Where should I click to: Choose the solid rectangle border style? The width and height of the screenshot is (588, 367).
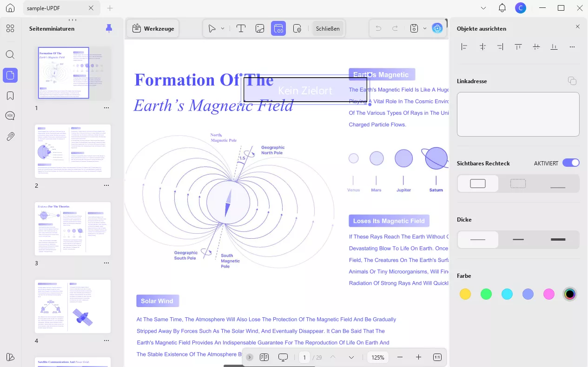point(478,183)
